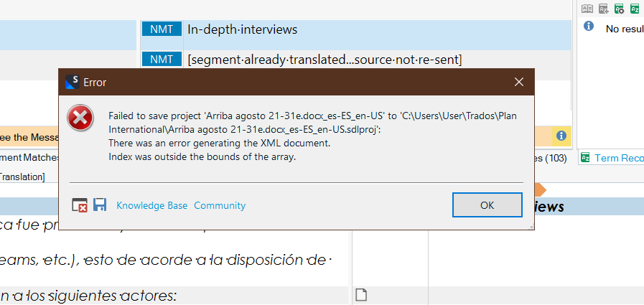Screen dimensions: 644x305
Task: Switch to the Term Recognition tab
Action: 615,158
